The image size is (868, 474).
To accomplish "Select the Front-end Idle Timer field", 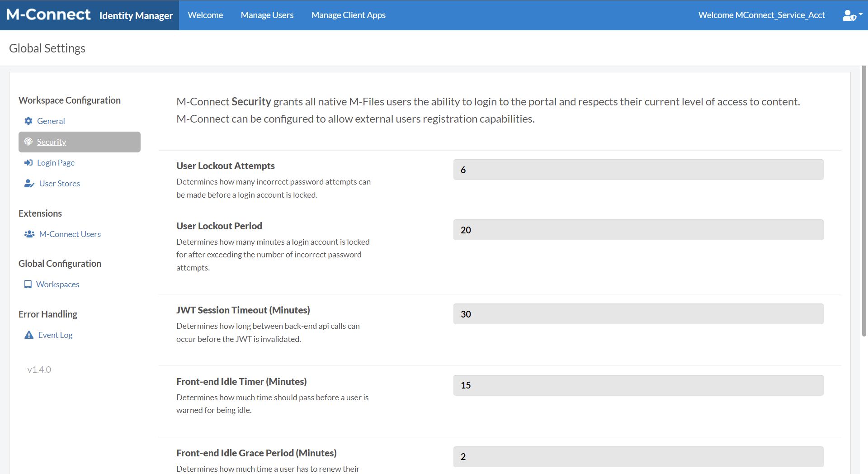I will 638,385.
